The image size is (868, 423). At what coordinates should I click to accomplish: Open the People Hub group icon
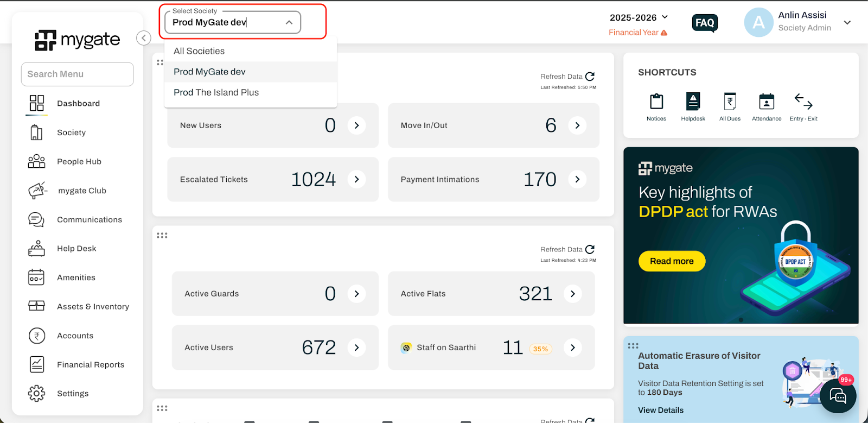click(36, 161)
